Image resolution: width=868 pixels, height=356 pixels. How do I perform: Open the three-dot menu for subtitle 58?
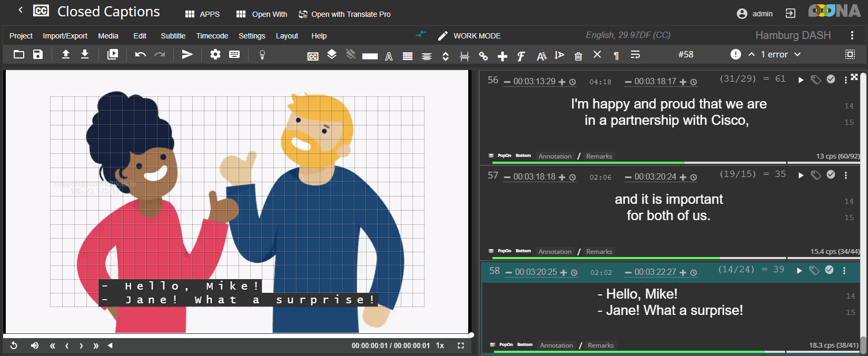844,271
